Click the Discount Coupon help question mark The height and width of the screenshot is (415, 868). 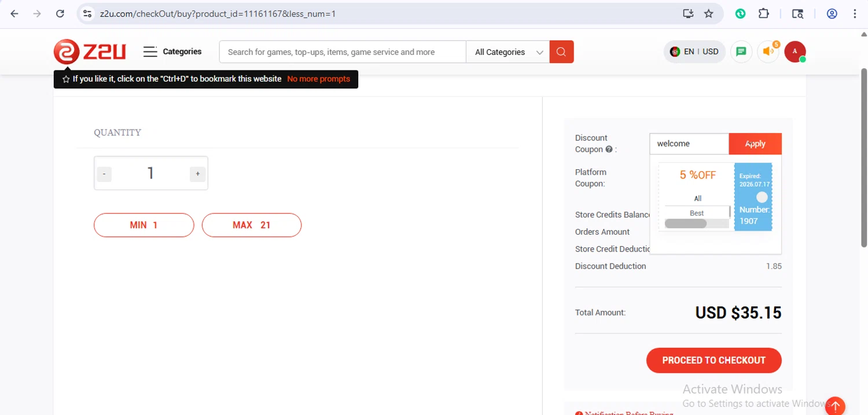click(x=609, y=149)
